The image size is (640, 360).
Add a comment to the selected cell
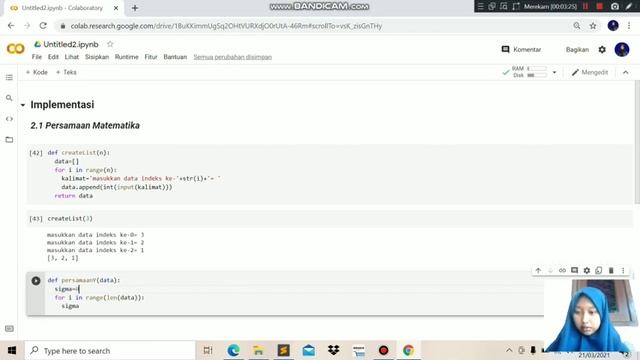click(574, 270)
